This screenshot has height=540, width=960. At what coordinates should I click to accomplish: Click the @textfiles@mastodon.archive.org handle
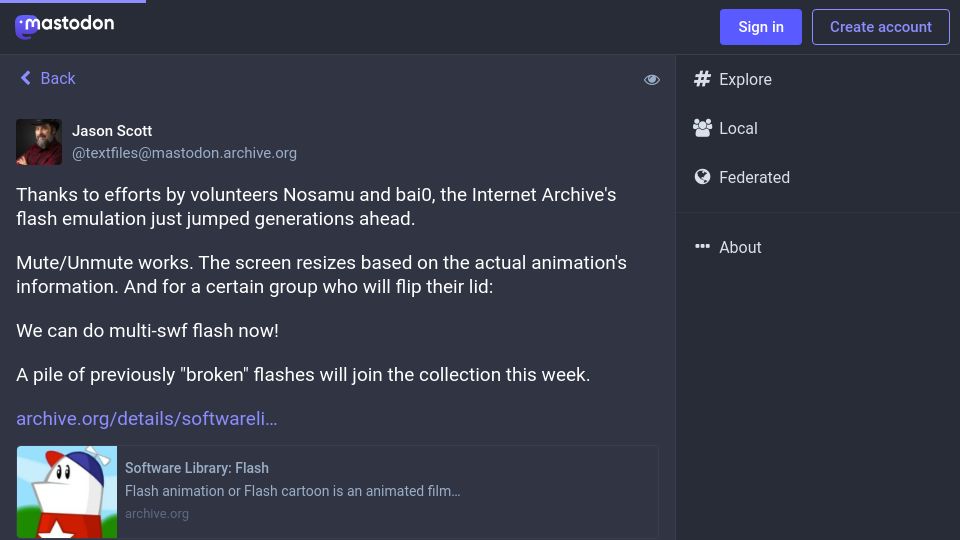[x=184, y=153]
